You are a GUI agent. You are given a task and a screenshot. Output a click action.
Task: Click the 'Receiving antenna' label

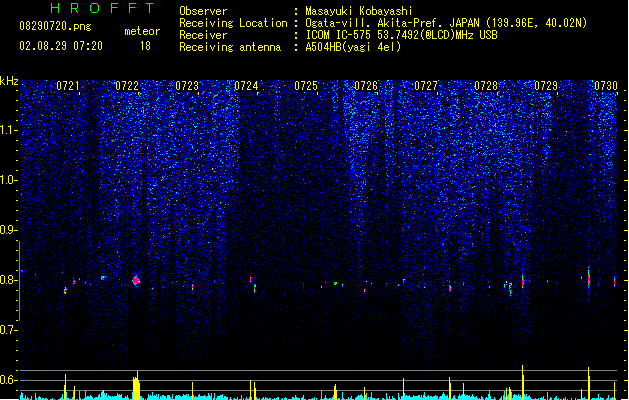(230, 47)
